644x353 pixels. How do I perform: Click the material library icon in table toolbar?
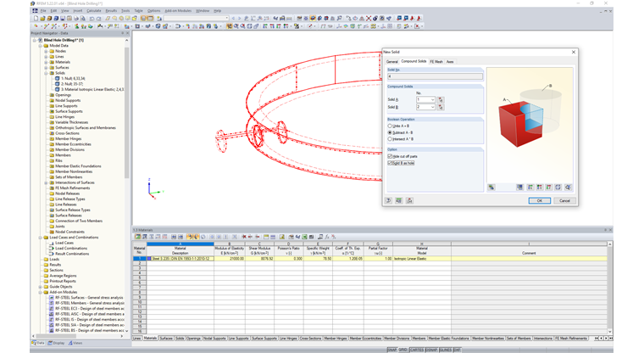282,237
